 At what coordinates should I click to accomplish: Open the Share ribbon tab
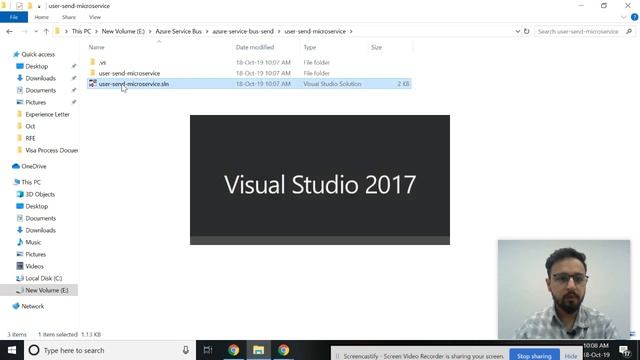click(x=69, y=17)
